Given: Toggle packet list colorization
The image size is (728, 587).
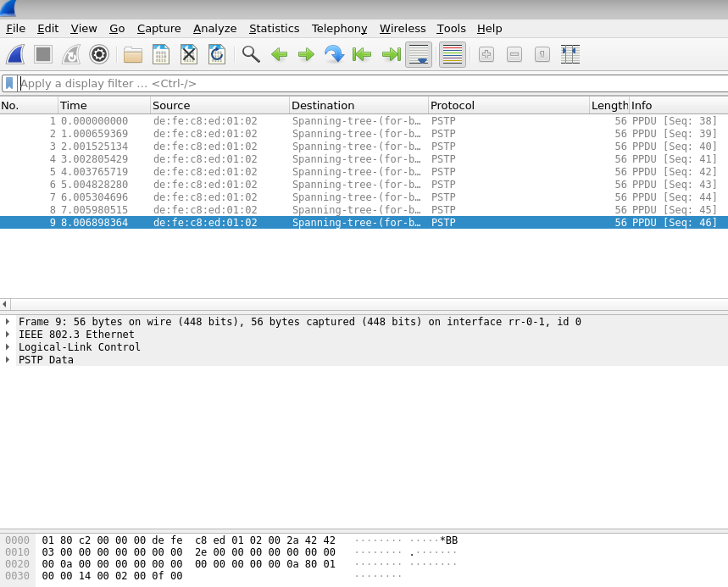Looking at the screenshot, I should tap(453, 54).
